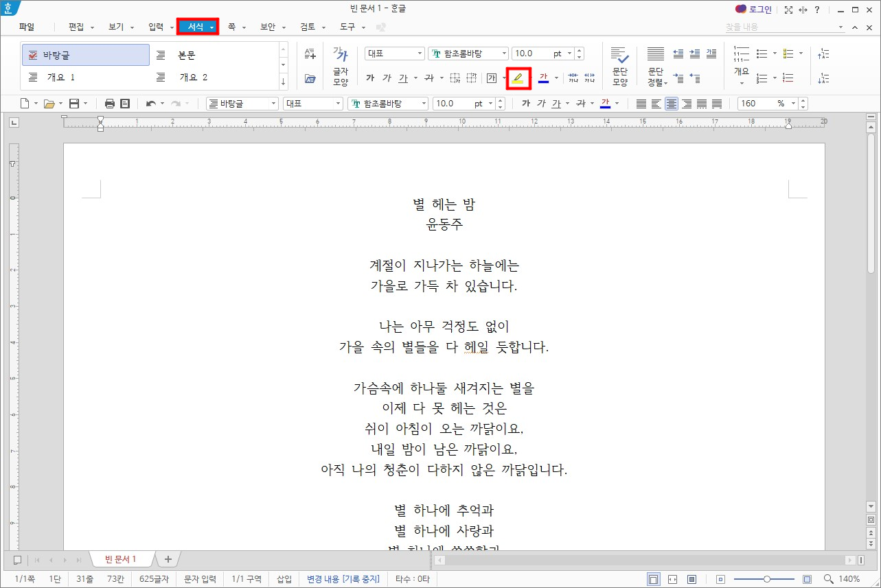881x588 pixels.
Task: Open the 파일 menu
Action: click(27, 27)
